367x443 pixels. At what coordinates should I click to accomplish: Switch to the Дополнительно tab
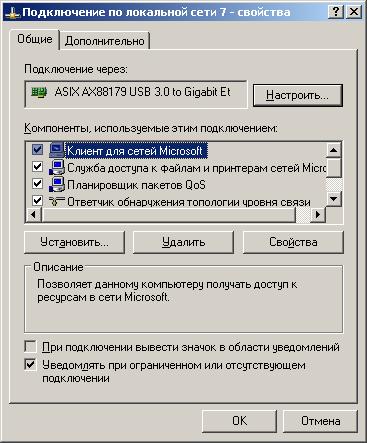(105, 41)
